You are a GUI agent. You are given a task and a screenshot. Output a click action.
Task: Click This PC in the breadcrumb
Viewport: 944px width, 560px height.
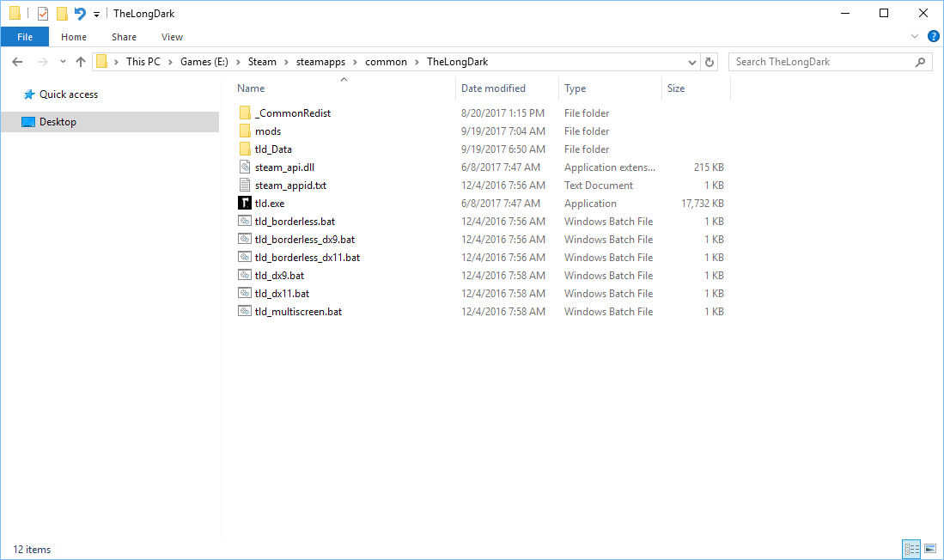coord(143,62)
